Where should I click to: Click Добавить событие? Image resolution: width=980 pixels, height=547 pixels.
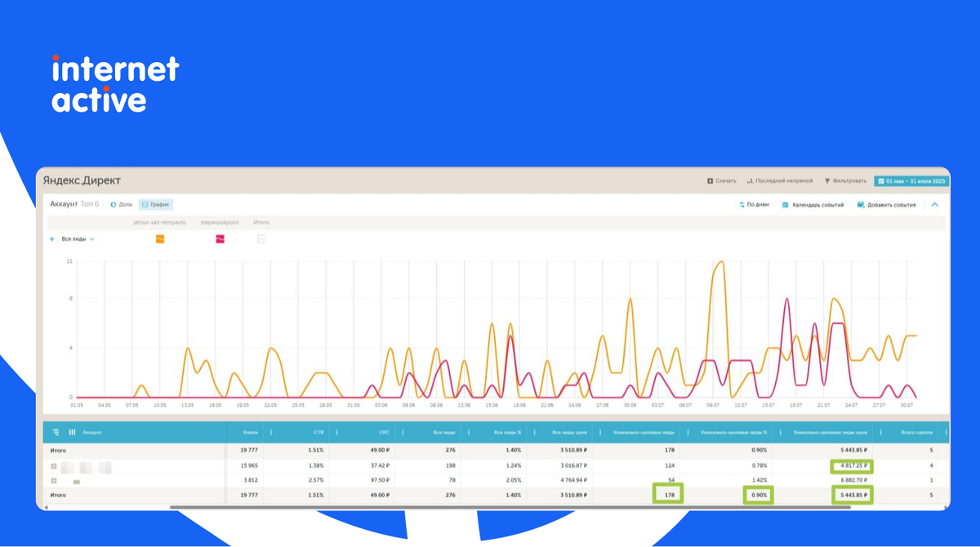click(886, 205)
